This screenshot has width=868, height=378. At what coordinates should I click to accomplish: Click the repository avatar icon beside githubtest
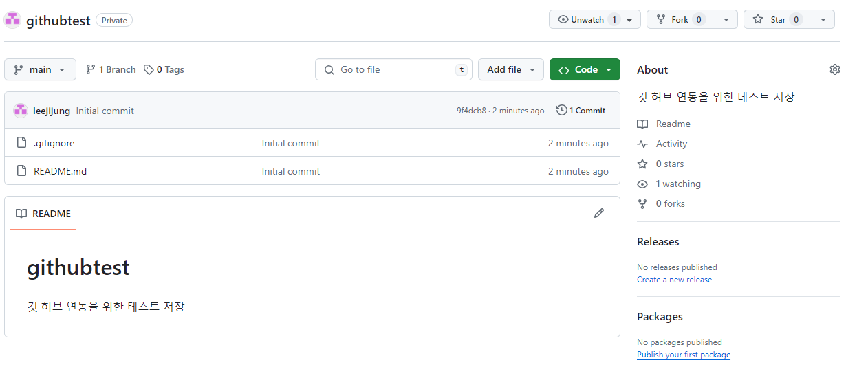click(x=12, y=20)
